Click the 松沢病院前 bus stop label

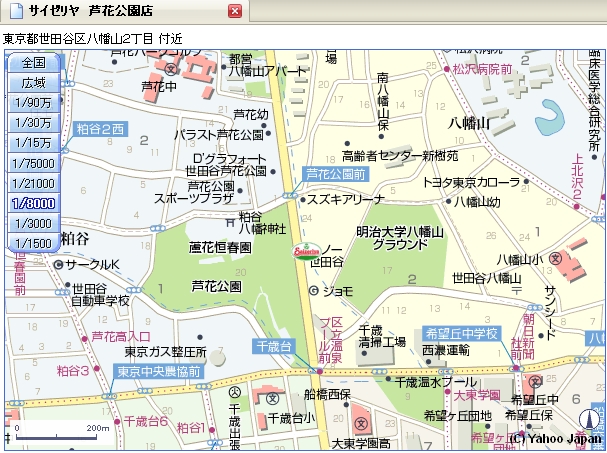[x=482, y=70]
